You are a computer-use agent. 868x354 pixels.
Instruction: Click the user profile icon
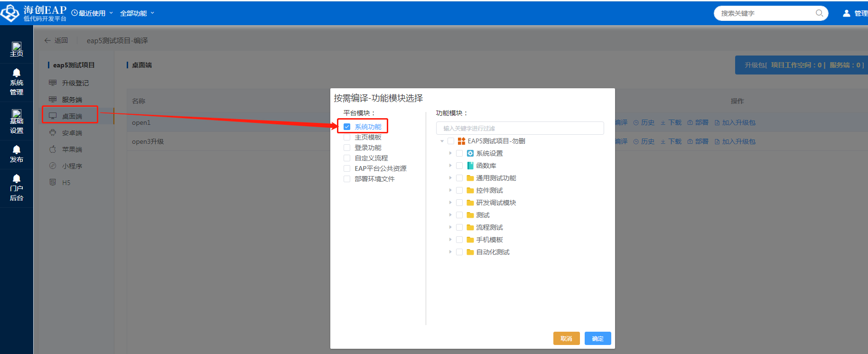click(x=846, y=13)
